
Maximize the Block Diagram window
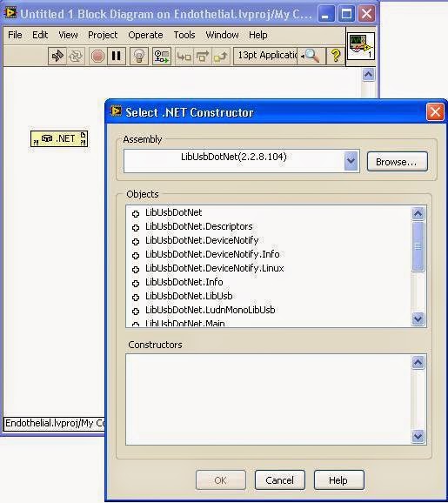pyautogui.click(x=346, y=14)
